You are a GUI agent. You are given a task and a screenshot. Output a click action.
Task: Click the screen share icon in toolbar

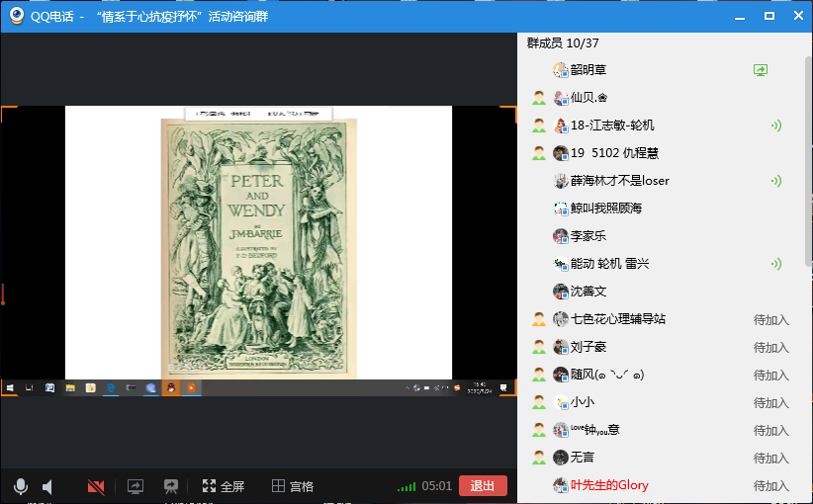click(x=135, y=486)
